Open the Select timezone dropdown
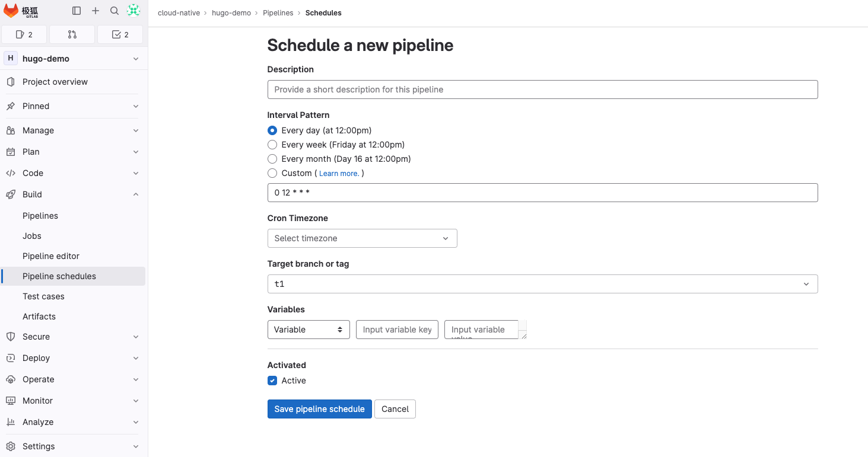868x457 pixels. click(x=362, y=238)
